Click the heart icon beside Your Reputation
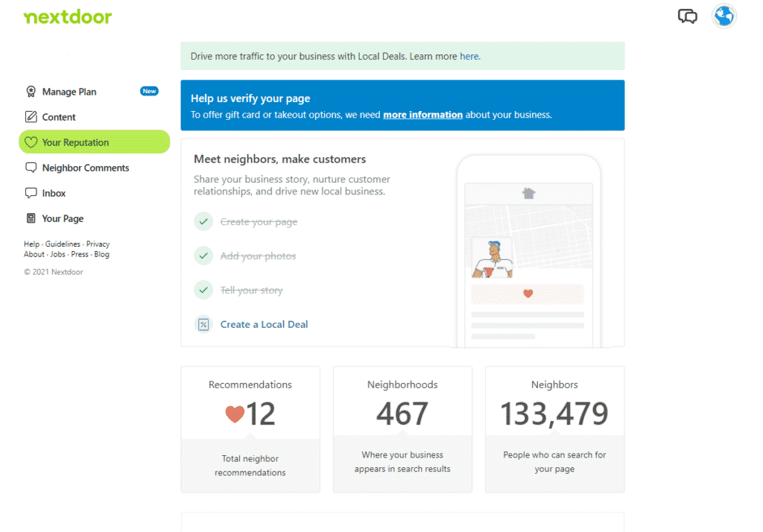763x532 pixels. click(33, 142)
